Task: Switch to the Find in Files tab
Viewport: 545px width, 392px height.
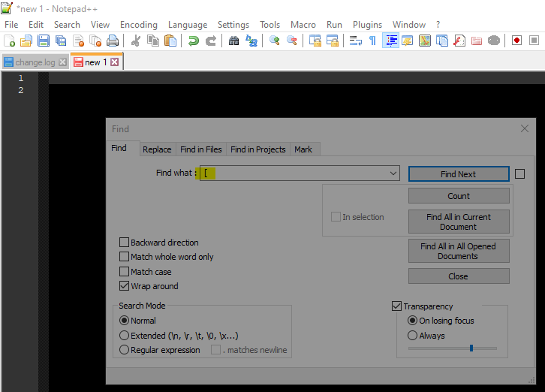Action: tap(201, 149)
